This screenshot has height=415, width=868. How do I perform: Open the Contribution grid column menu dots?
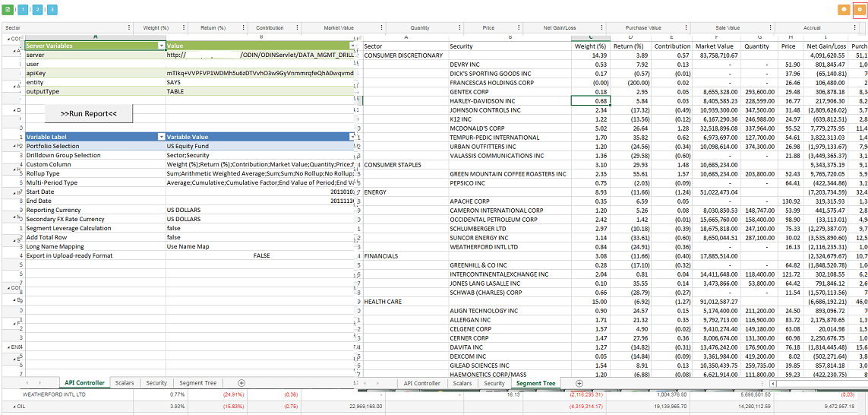click(298, 27)
